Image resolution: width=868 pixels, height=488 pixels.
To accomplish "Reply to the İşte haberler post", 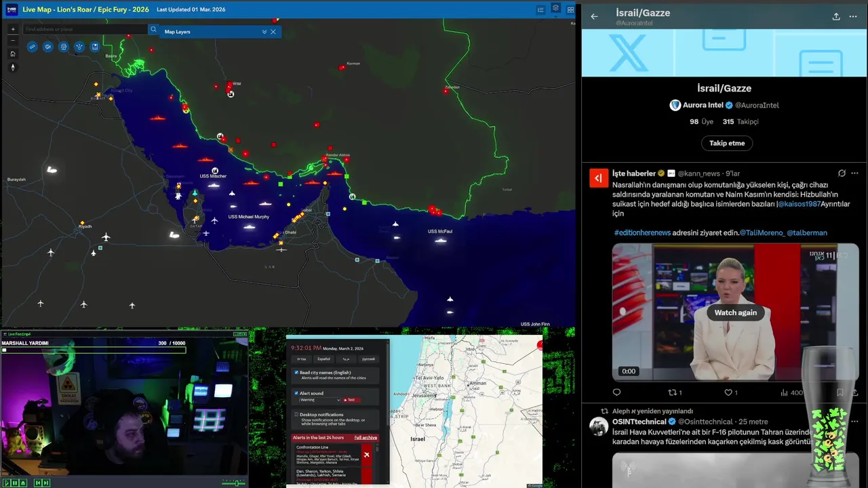I will point(616,392).
